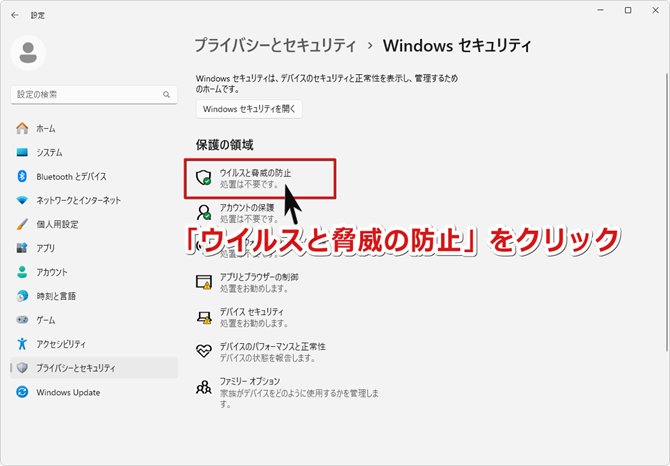Select the 時刻と言語 globe clock icon

(22, 296)
